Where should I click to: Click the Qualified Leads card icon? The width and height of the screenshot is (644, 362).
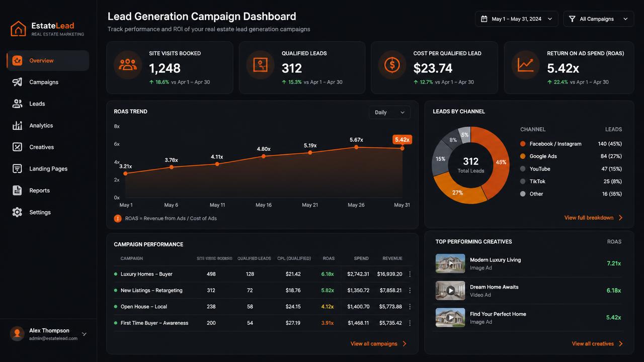[260, 65]
